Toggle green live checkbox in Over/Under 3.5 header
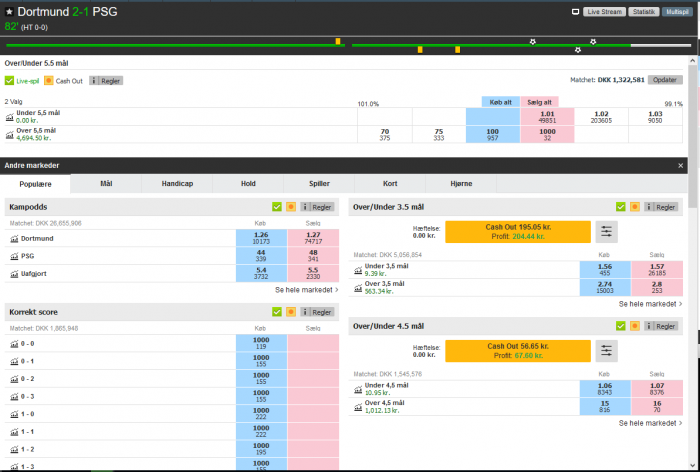700x472 pixels. pos(621,207)
